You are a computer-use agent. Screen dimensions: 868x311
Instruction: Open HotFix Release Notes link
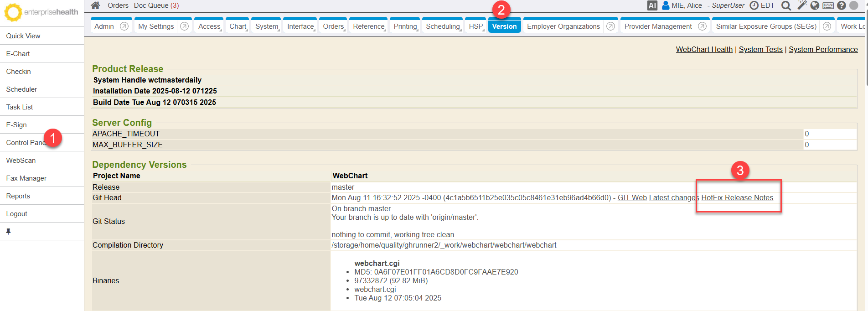coord(737,197)
